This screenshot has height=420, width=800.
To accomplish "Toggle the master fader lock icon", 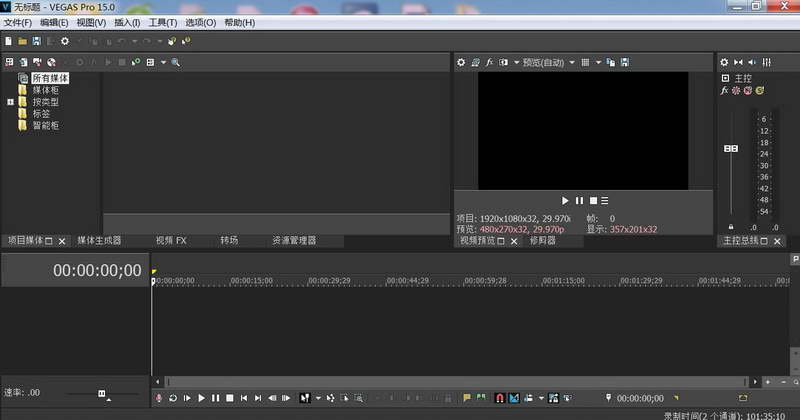I will (x=731, y=227).
